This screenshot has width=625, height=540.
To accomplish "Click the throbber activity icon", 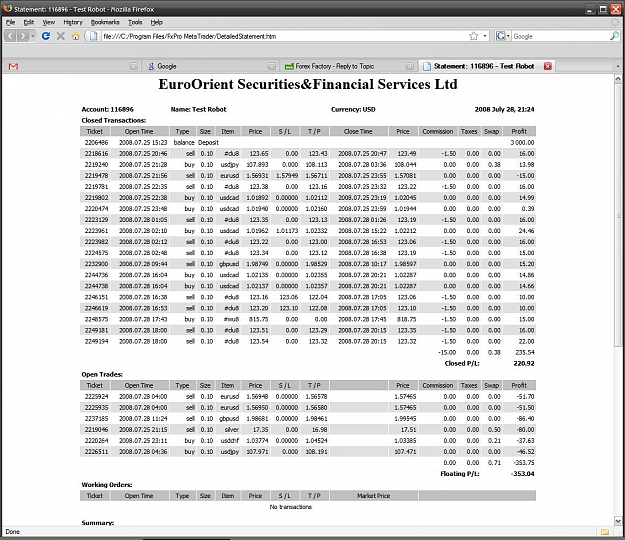I will (616, 22).
